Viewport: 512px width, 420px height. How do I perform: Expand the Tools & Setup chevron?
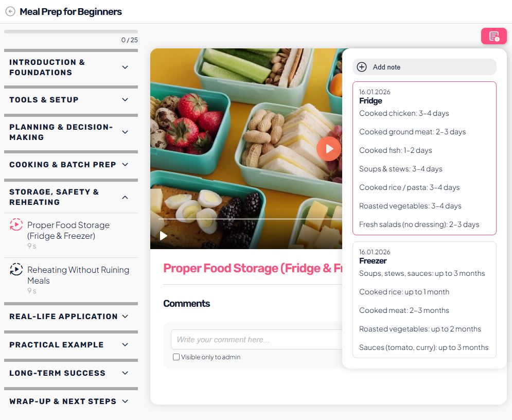tap(125, 100)
